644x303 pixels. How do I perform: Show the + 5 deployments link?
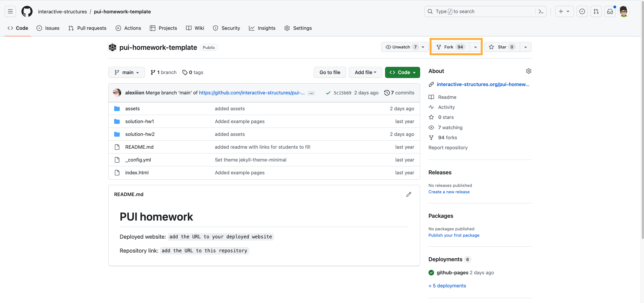(x=447, y=286)
